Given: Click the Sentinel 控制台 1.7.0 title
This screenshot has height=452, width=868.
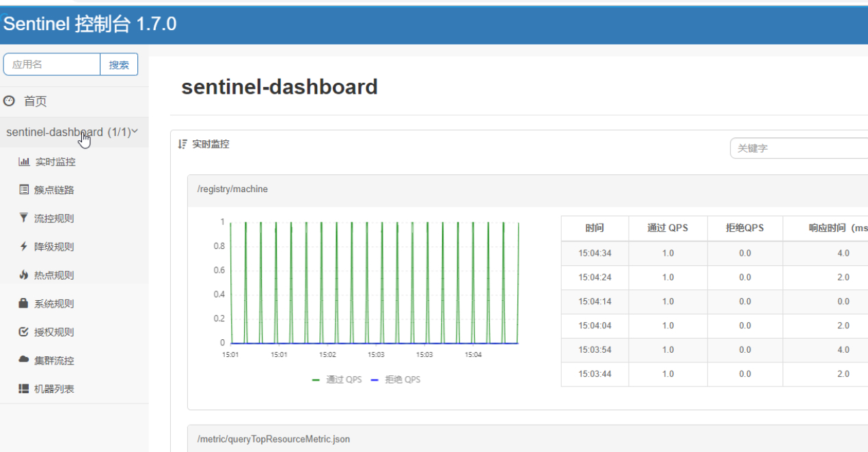Looking at the screenshot, I should point(90,25).
